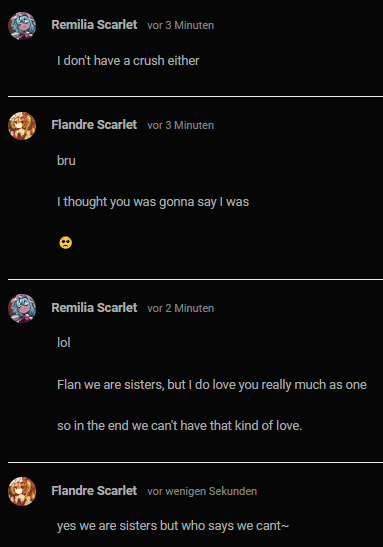Click Remilia Scarlet username above 'lol'
This screenshot has height=547, width=383.
pyautogui.click(x=94, y=308)
